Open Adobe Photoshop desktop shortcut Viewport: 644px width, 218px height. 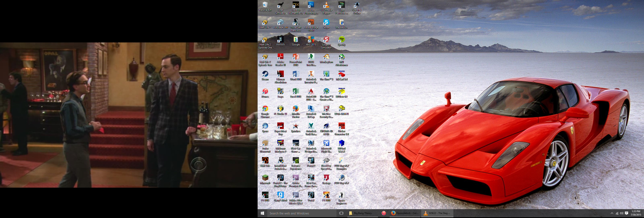click(x=311, y=8)
